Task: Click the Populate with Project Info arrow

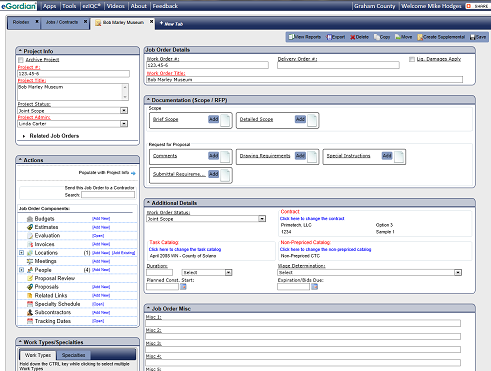Action: click(x=133, y=173)
